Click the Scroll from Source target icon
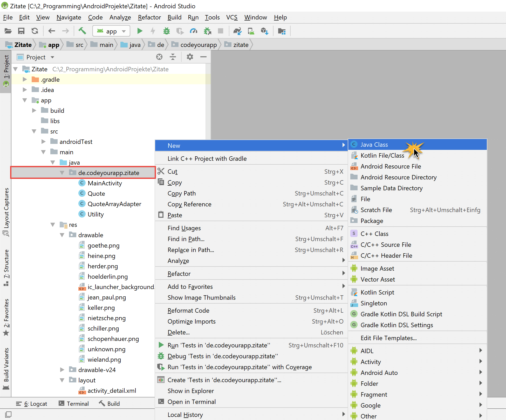 click(x=159, y=57)
